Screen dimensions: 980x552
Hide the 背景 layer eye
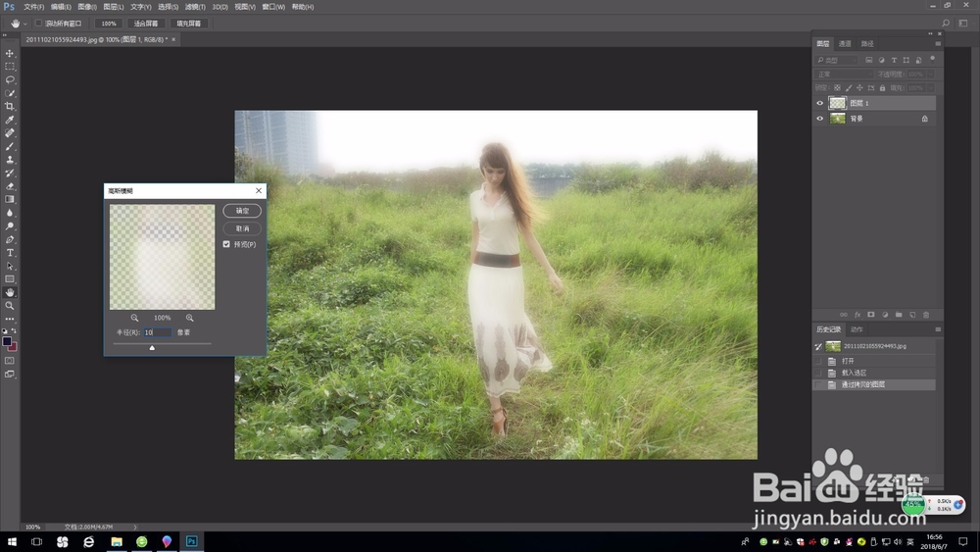[820, 119]
